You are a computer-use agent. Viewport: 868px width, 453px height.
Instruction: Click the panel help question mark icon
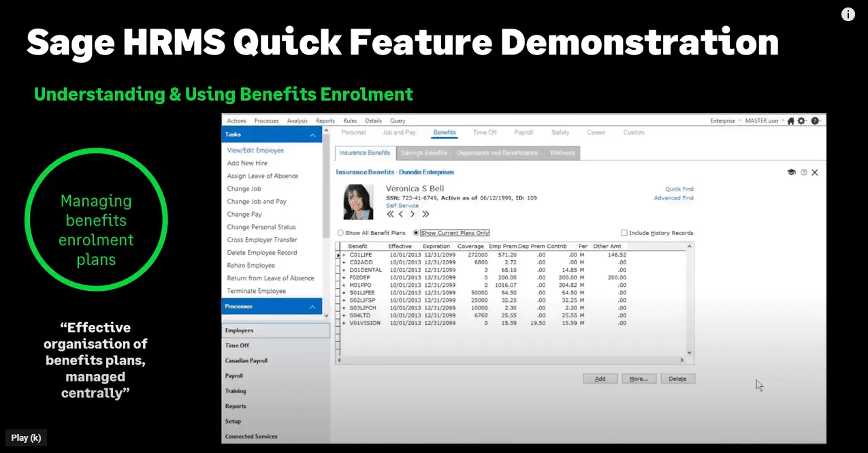click(x=803, y=172)
